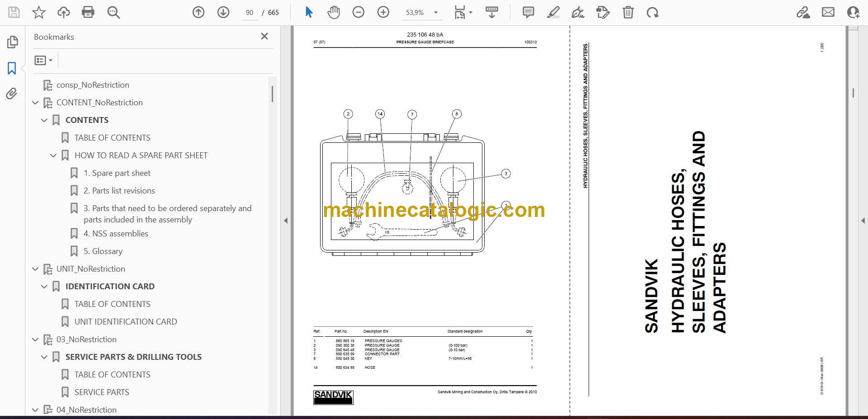The image size is (868, 419).
Task: Select the HOW TO READ A SPARE PART SHEET bookmark
Action: pyautogui.click(x=141, y=155)
